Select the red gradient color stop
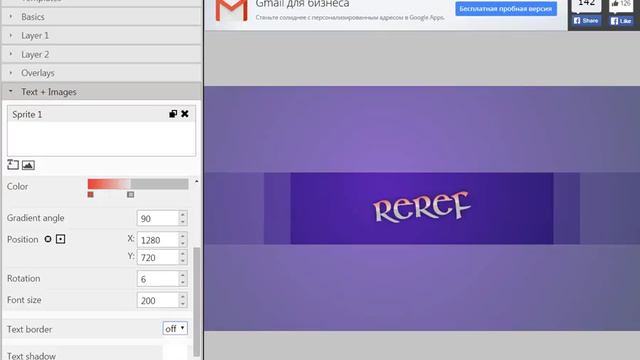Image resolution: width=640 pixels, height=360 pixels. tap(91, 195)
